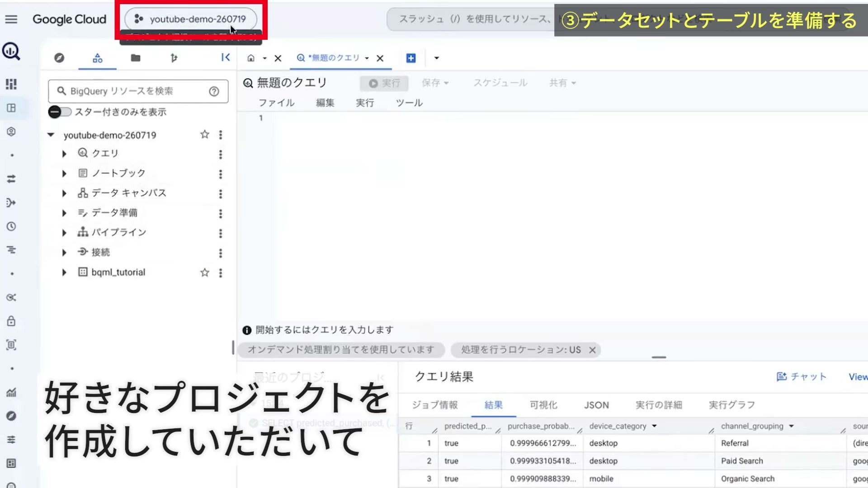Close the 無題のクエリ tab

click(x=380, y=58)
